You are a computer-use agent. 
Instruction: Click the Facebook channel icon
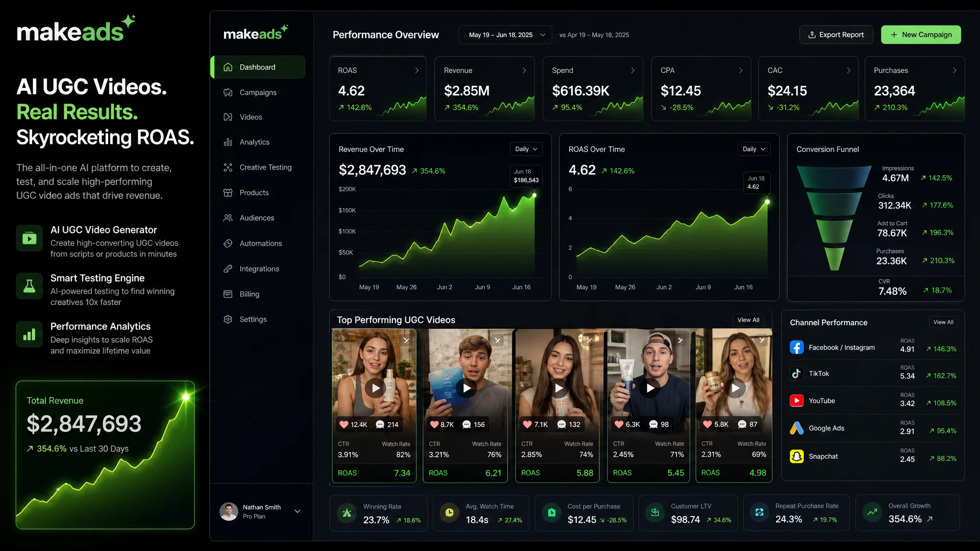click(797, 348)
